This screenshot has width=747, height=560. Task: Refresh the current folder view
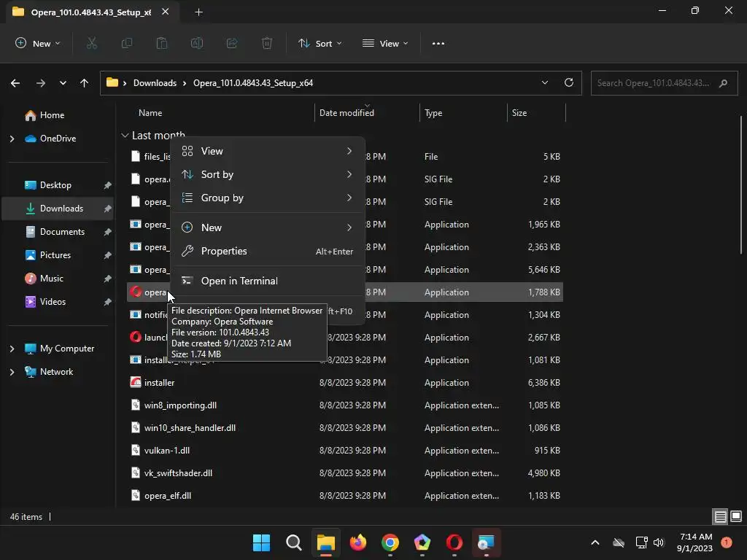569,82
